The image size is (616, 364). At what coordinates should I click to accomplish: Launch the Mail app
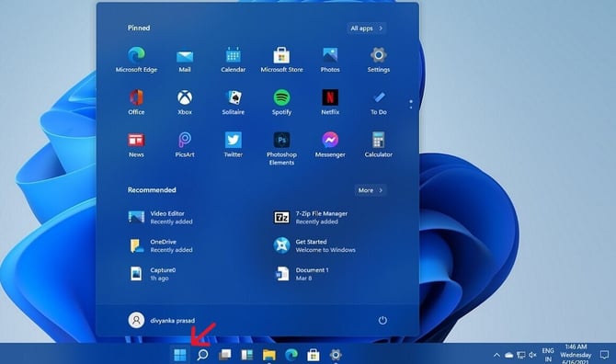click(185, 61)
